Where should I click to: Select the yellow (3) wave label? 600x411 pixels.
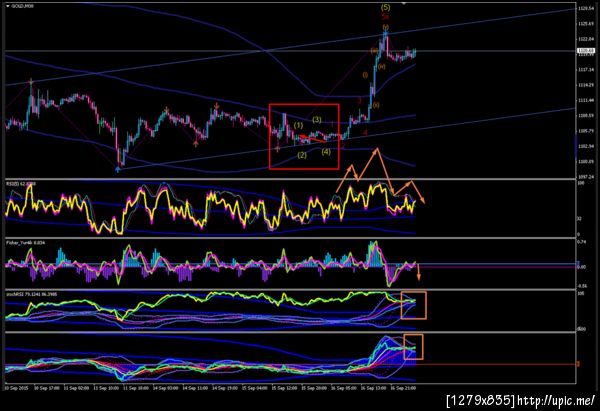317,120
